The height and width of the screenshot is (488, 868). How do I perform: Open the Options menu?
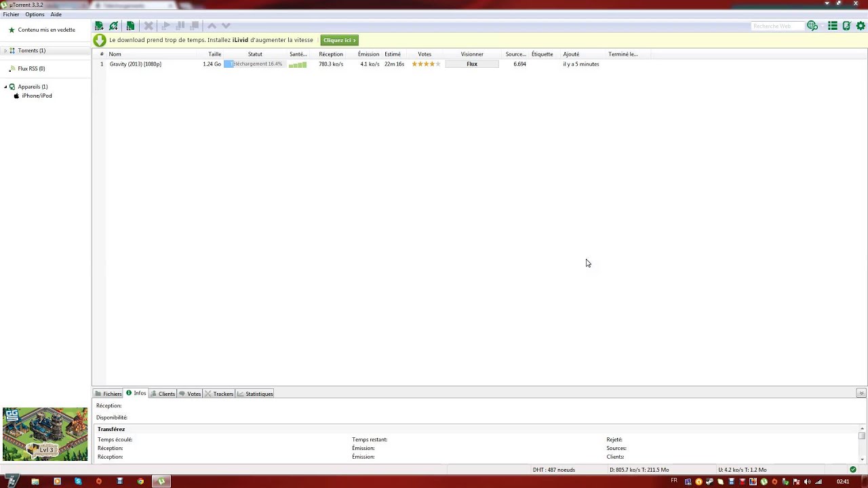35,14
